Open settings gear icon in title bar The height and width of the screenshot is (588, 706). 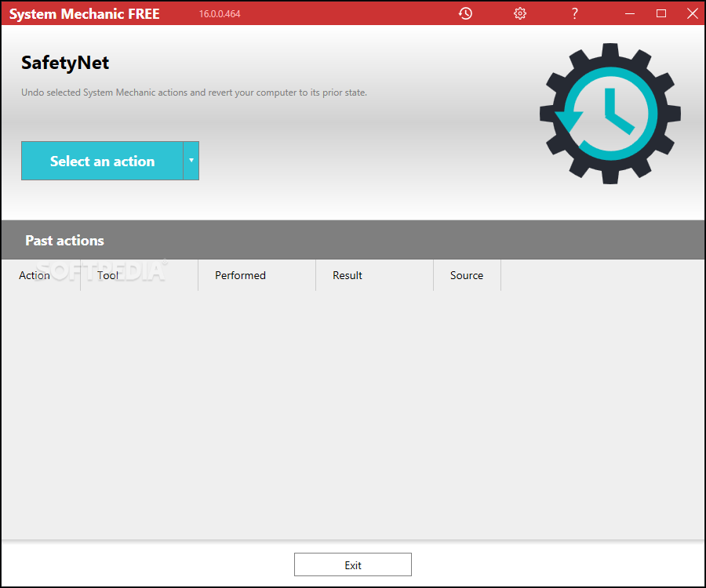pos(519,13)
